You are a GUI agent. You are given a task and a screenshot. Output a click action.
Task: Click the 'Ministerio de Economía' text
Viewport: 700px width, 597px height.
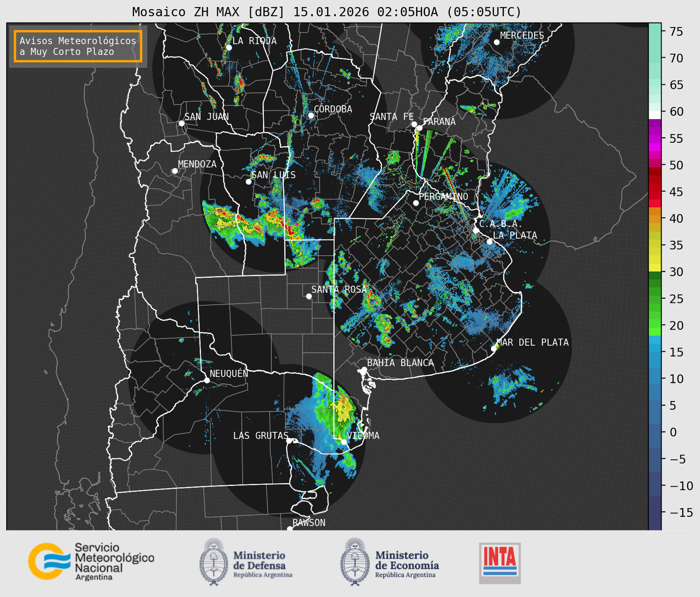[x=407, y=560]
